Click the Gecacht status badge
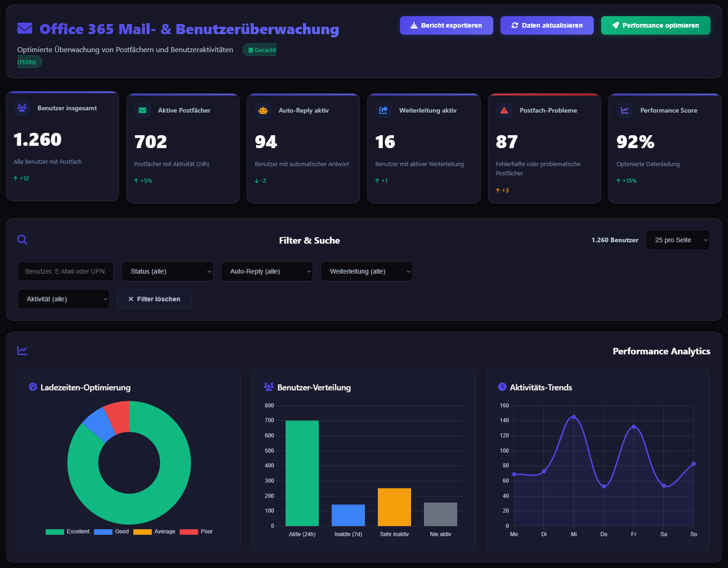The height and width of the screenshot is (568, 728). click(260, 50)
